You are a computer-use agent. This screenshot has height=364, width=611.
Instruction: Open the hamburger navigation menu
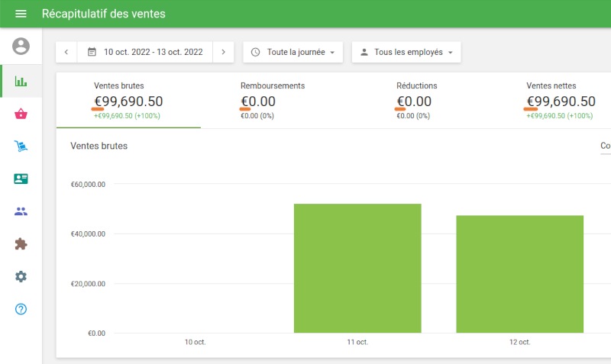[21, 14]
